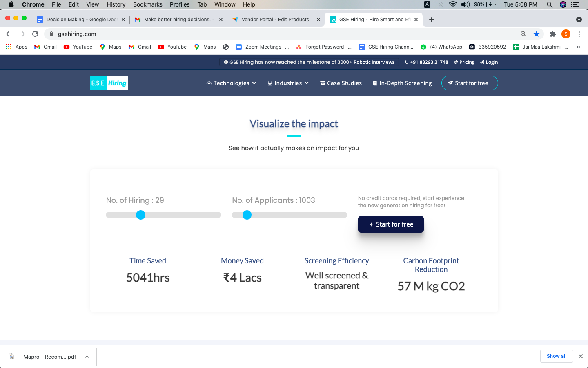Screen dimensions: 588x368
Task: Open Spotlight search in the menu bar
Action: (x=550, y=4)
